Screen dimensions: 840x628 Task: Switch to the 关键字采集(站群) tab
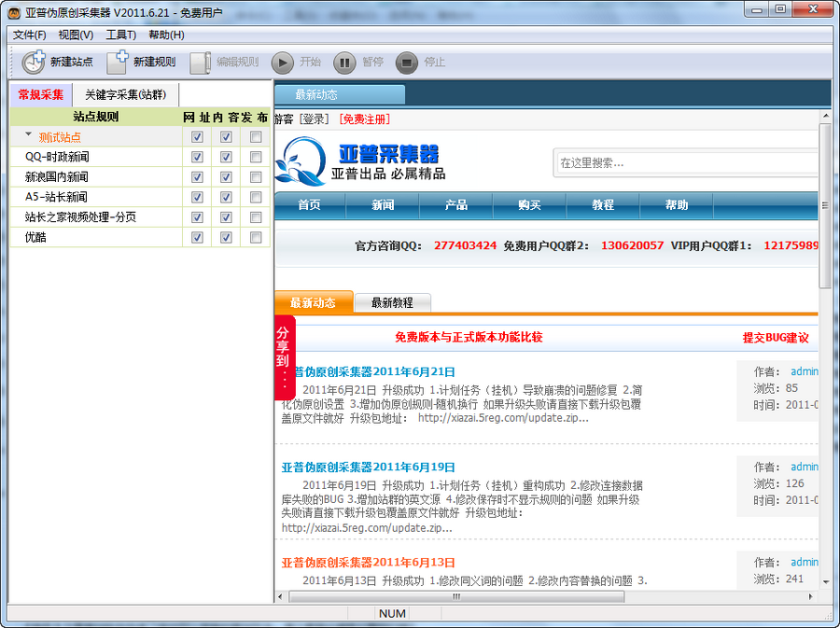pyautogui.click(x=125, y=95)
